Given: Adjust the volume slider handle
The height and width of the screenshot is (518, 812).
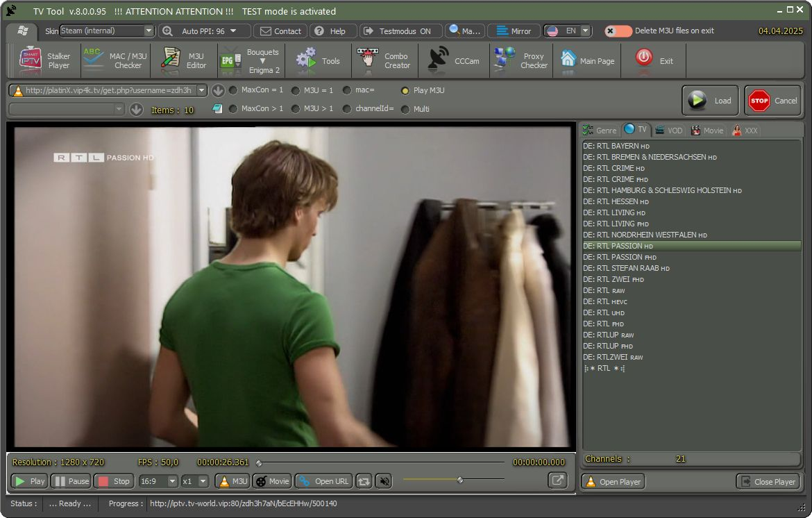Looking at the screenshot, I should click(459, 480).
